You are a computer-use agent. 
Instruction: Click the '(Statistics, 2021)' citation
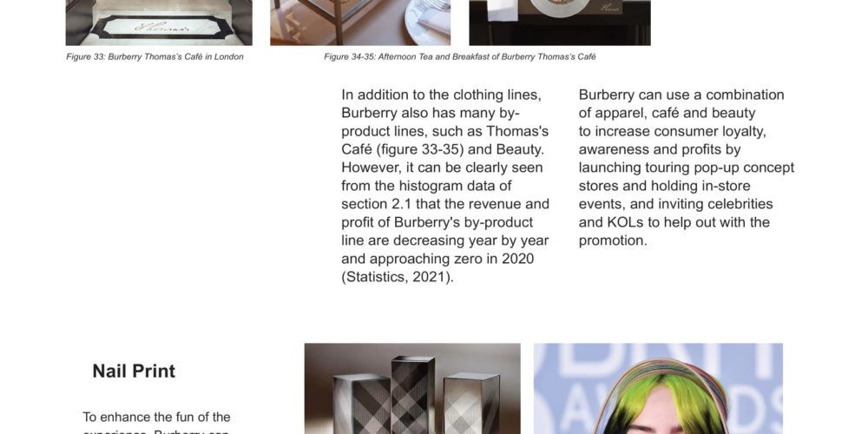(x=398, y=277)
